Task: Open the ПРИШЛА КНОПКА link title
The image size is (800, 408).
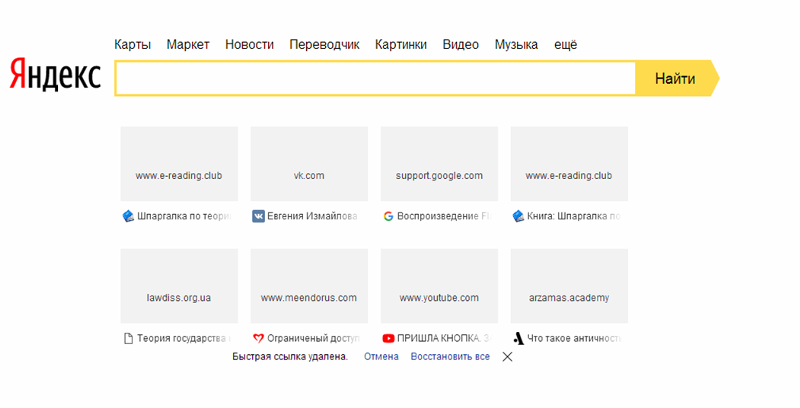Action: [x=444, y=339]
